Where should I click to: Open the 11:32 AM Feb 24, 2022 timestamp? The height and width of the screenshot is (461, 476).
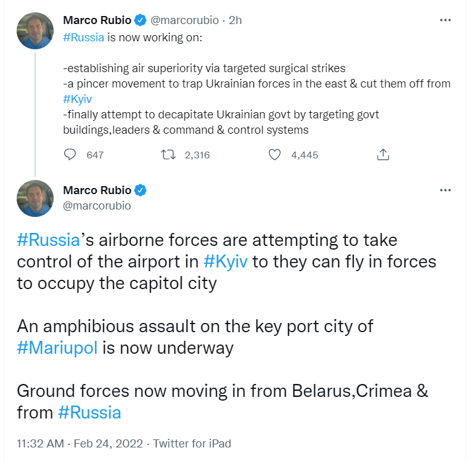(80, 443)
